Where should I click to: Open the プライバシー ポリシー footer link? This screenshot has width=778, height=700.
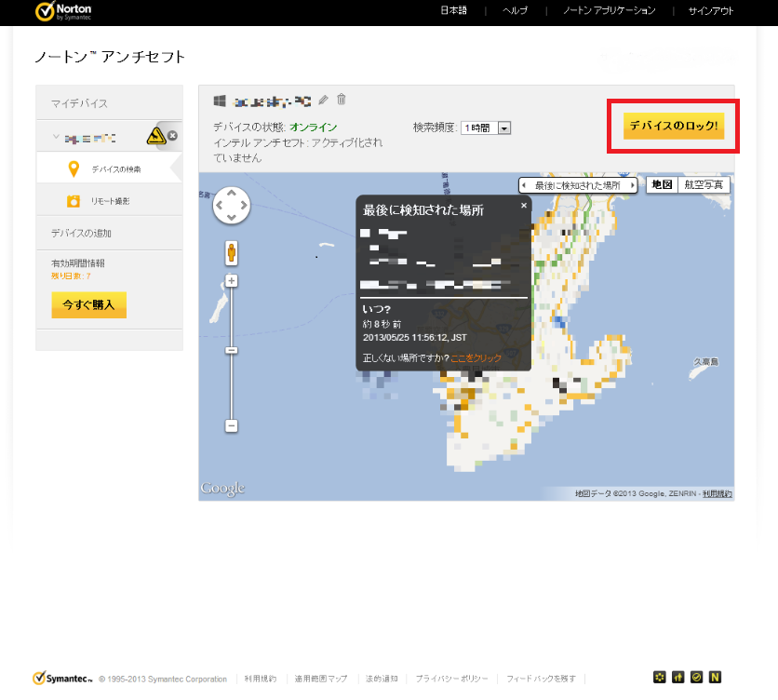451,679
